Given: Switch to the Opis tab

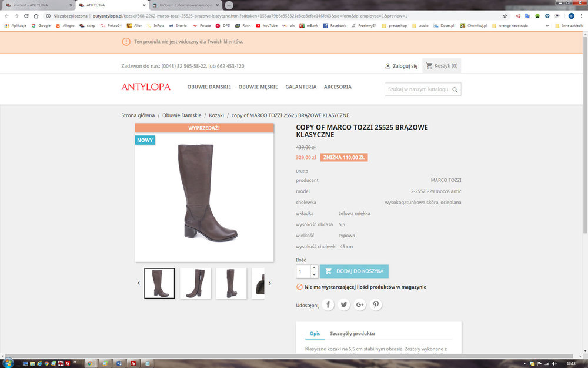Looking at the screenshot, I should click(x=315, y=333).
